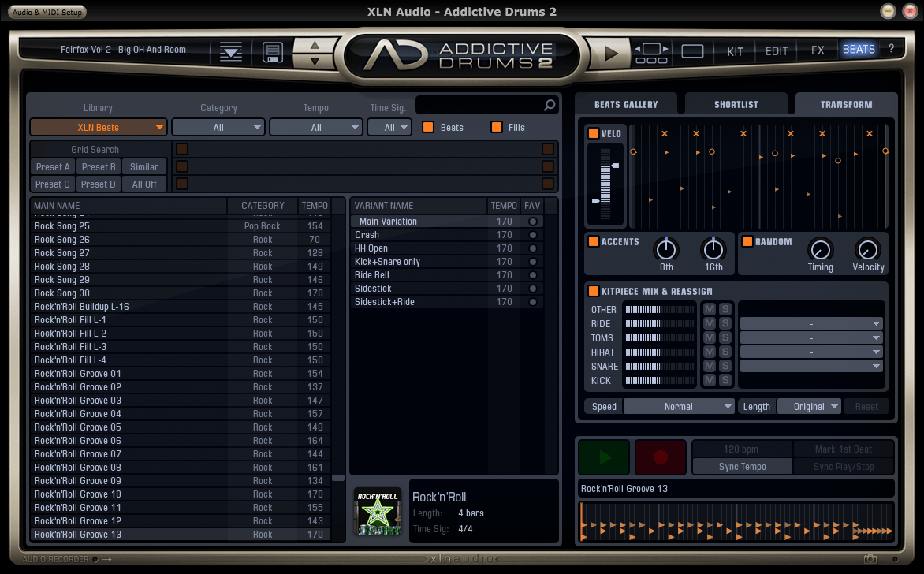Click the Audio Recorder arrow icon

coord(106,559)
